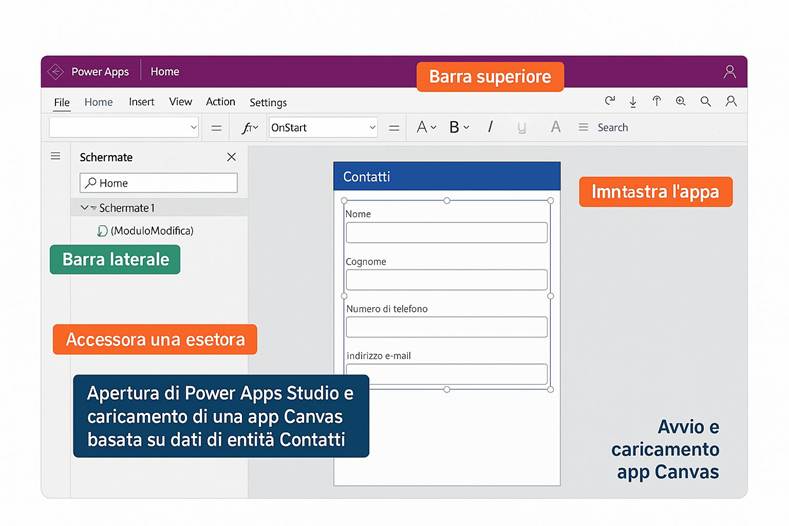Click the italic I formatting icon

(x=490, y=127)
